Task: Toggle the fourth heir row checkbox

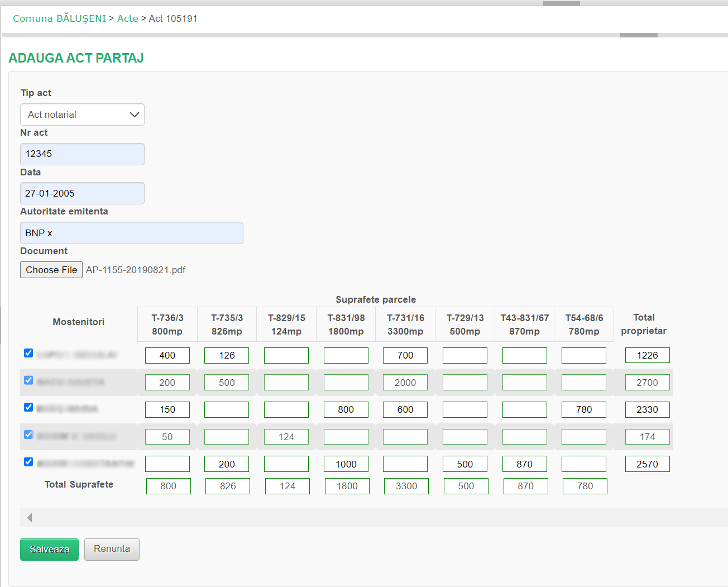Action: (28, 435)
